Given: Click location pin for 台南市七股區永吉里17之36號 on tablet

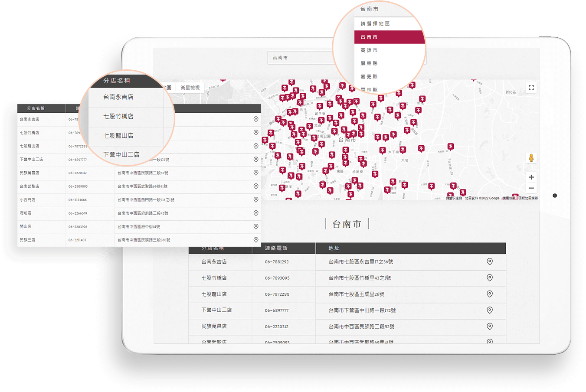Looking at the screenshot, I should coord(489,261).
